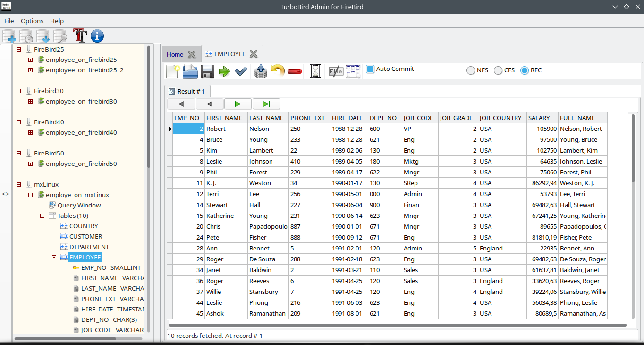Rollback with the yellow undo arrow icon
The image size is (644, 345).
(x=278, y=71)
